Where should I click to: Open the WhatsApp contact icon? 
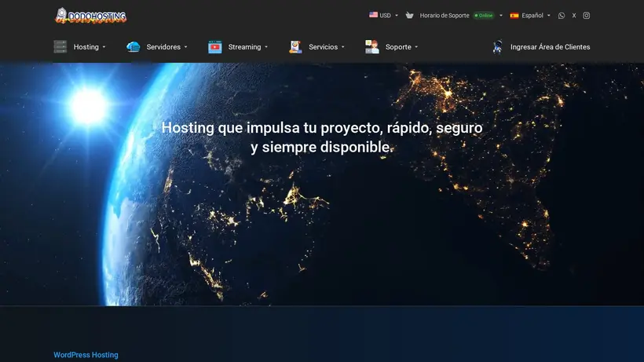coord(562,16)
